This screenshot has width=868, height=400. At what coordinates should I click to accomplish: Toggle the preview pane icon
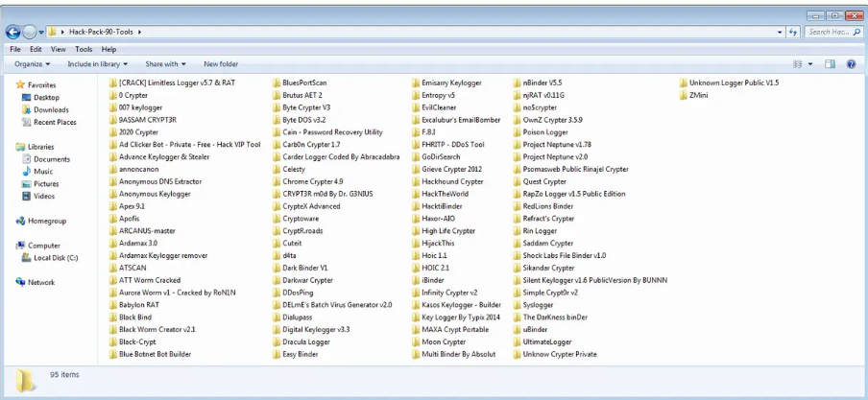tap(830, 64)
